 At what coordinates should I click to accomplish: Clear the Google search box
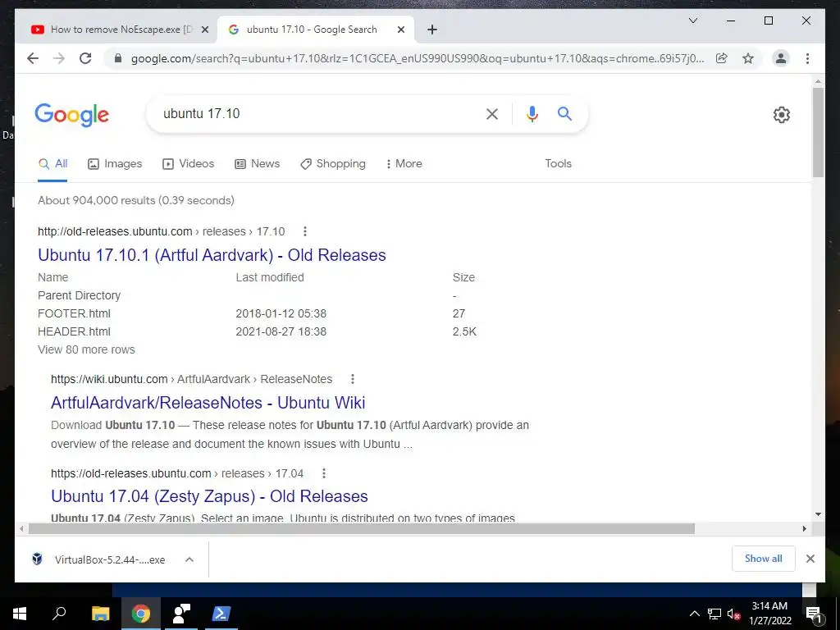click(492, 113)
